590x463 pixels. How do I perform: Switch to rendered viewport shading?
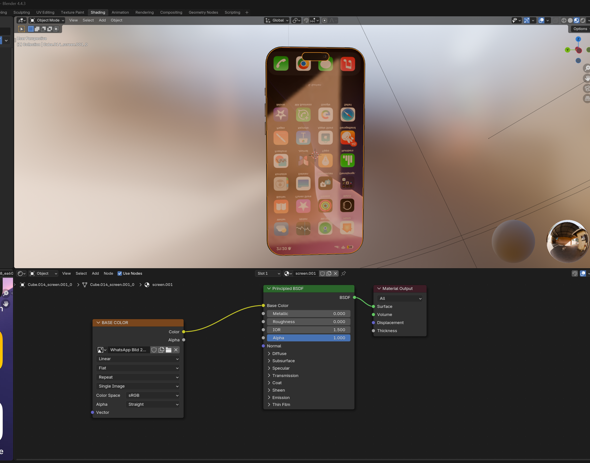(583, 20)
